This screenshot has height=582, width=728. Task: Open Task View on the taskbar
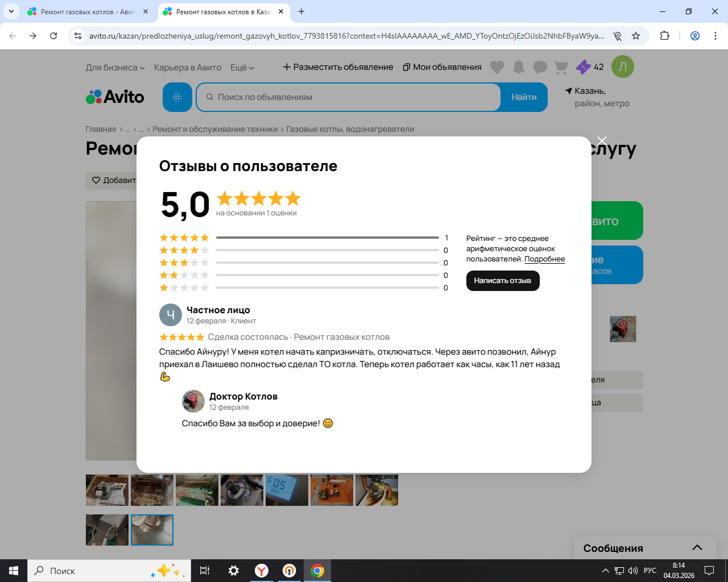(205, 571)
